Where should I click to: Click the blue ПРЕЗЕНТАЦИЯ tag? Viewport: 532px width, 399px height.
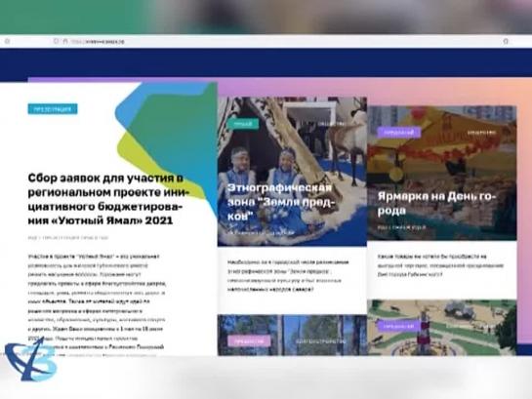(x=53, y=109)
